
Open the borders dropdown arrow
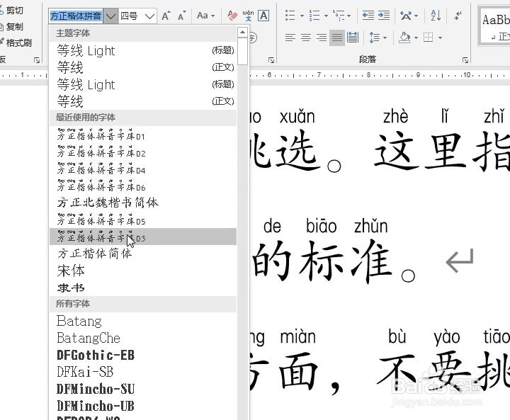tap(440, 38)
